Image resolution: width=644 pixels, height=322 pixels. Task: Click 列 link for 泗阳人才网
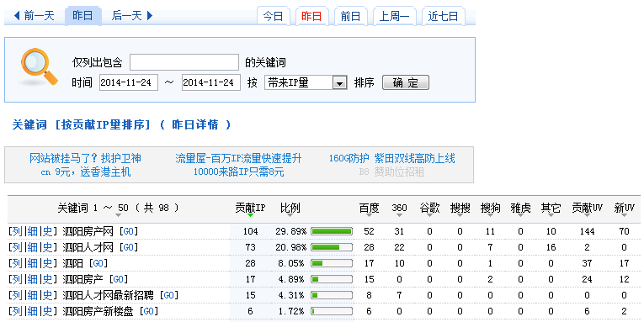[x=17, y=247]
